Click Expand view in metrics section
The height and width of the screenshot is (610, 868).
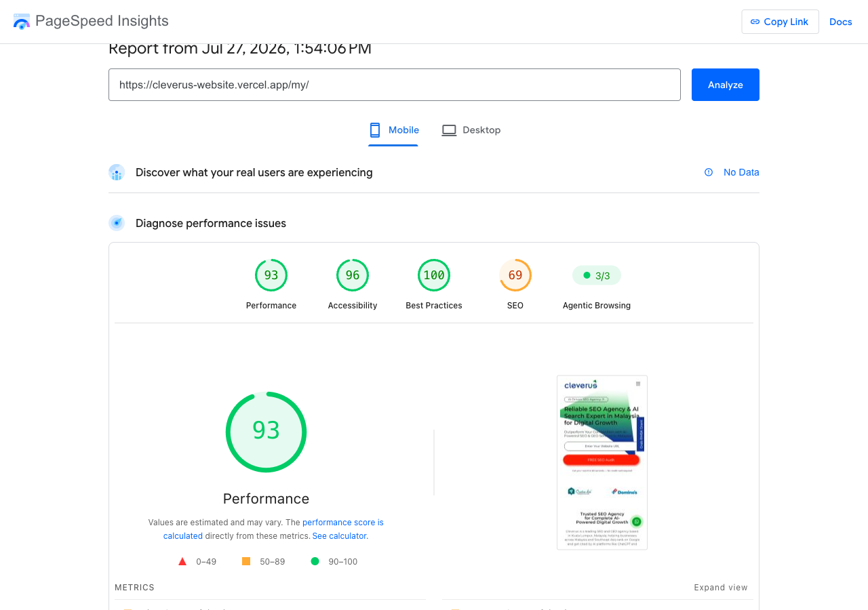pos(721,588)
